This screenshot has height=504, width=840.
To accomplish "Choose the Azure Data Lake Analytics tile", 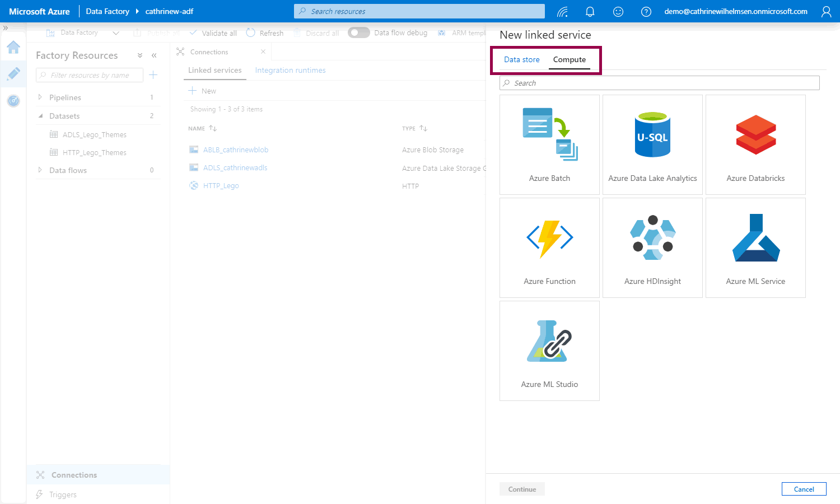I will coord(652,134).
